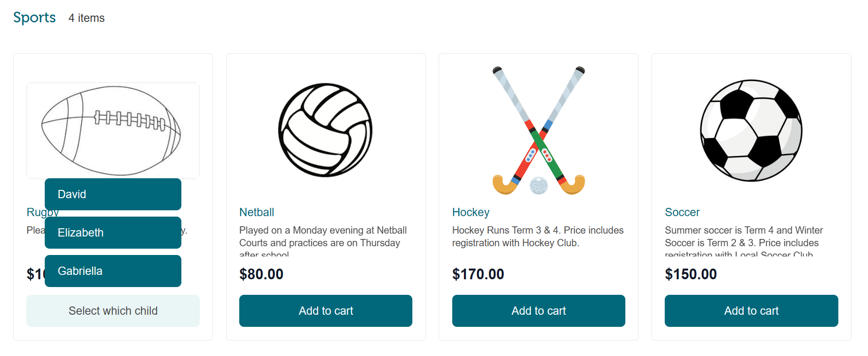This screenshot has width=868, height=356.
Task: Add Hockey to cart
Action: (x=539, y=311)
